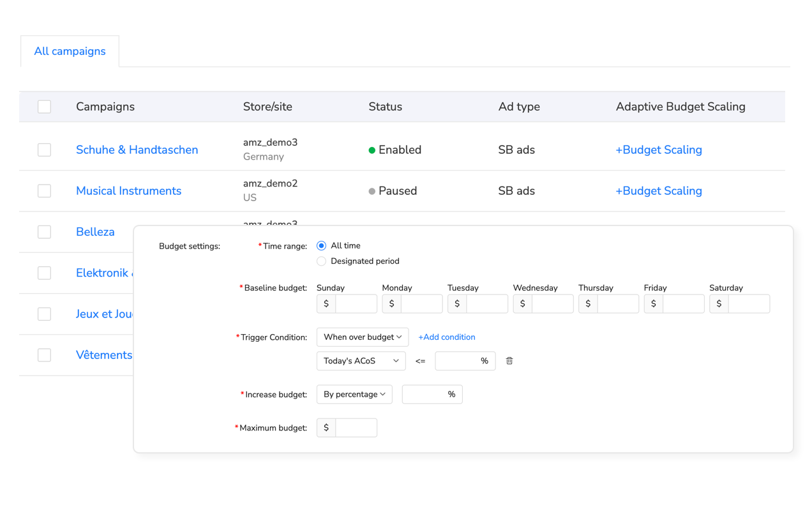Click the Maximum budget input field
Image resolution: width=812 pixels, height=511 pixels.
(x=356, y=428)
